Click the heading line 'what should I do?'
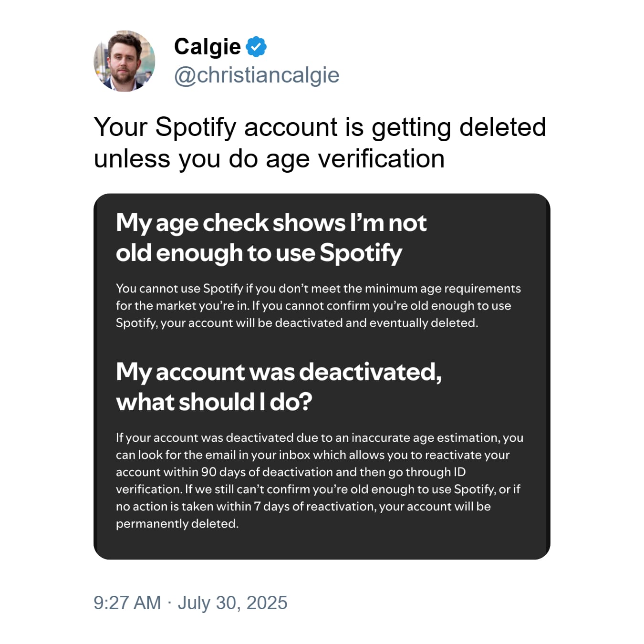Image resolution: width=644 pixels, height=644 pixels. (214, 402)
